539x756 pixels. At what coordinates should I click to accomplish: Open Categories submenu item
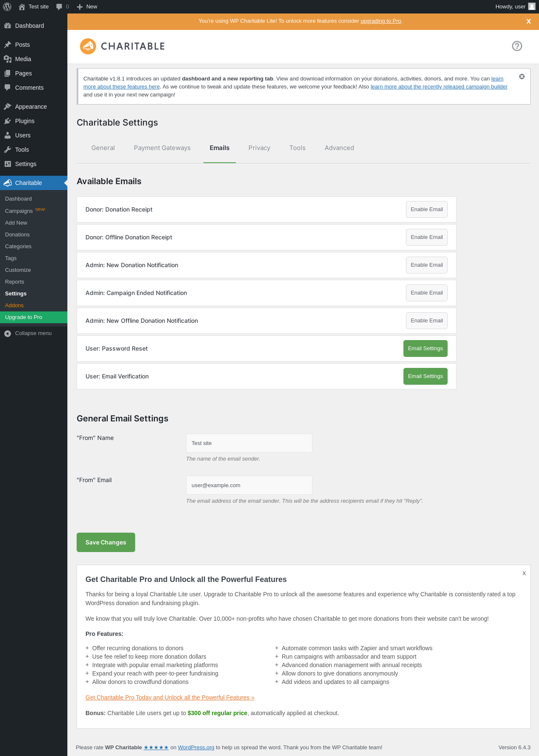click(x=34, y=247)
